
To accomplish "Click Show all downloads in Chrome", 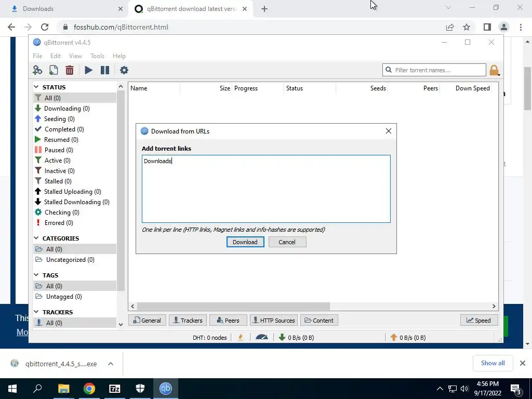I will [493, 363].
